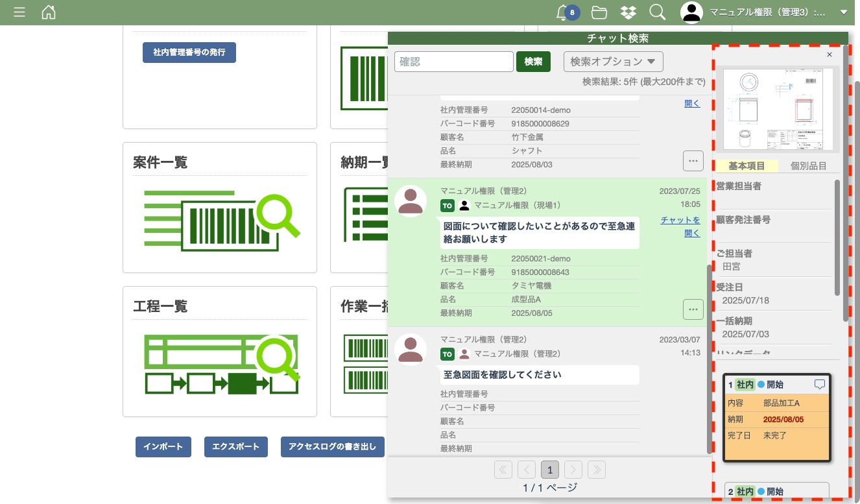This screenshot has width=860, height=504.
Task: Click the 社内管理番号の発行 button
Action: [x=189, y=52]
